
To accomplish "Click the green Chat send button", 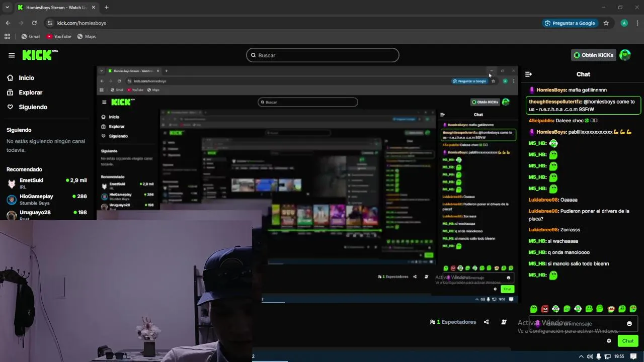I will click(628, 341).
